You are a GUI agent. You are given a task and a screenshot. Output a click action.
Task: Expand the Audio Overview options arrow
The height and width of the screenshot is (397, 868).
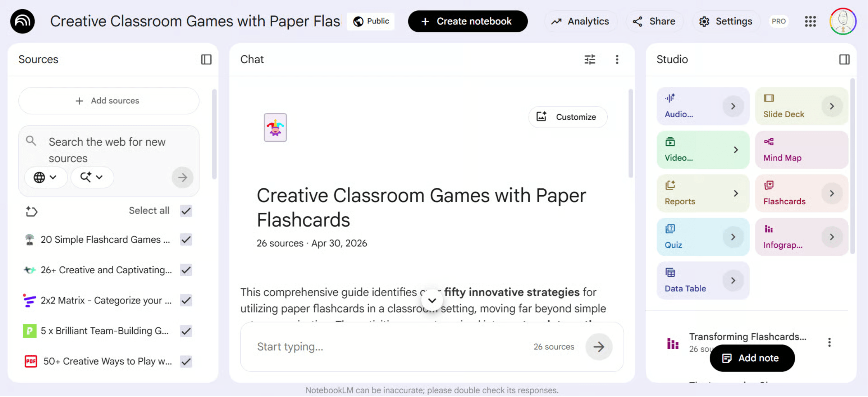click(733, 106)
